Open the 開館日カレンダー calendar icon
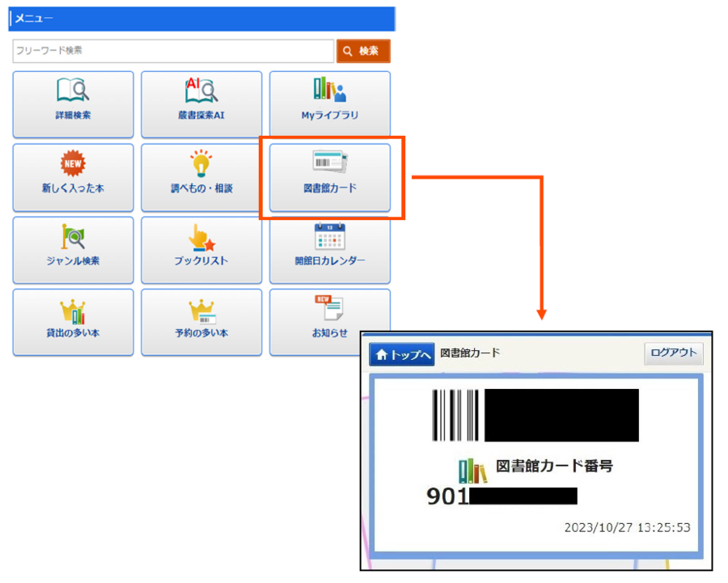Screen dimensions: 728x583 [x=329, y=236]
